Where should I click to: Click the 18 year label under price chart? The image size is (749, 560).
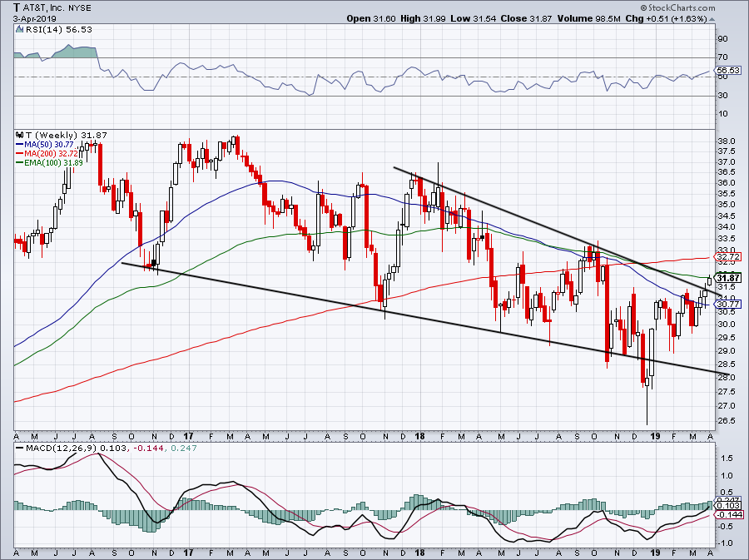tap(420, 436)
